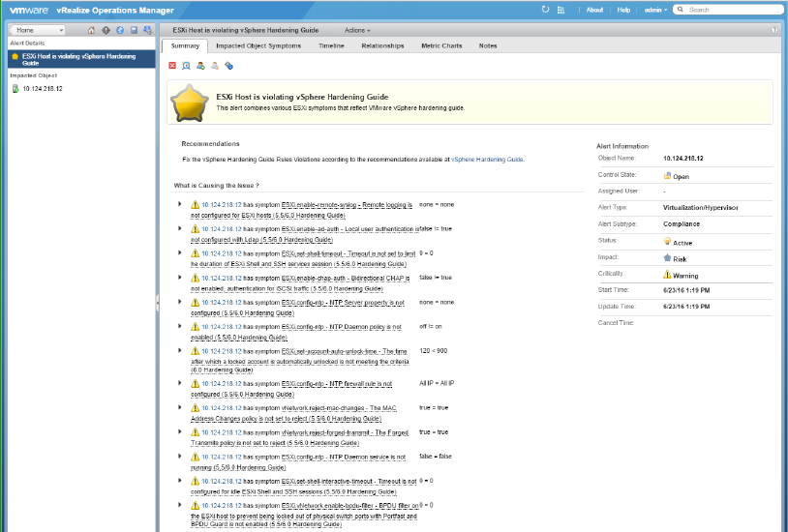Open the Environment globe icon

(120, 30)
